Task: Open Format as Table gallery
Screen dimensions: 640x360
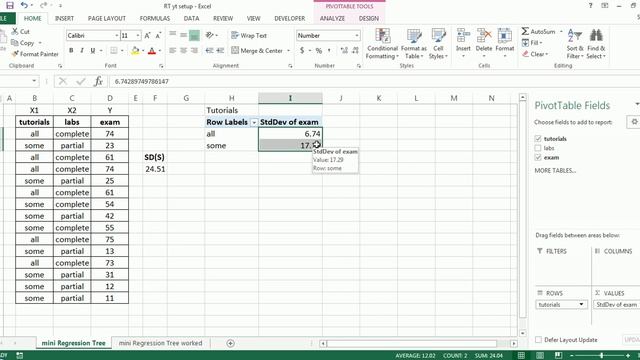Action: [x=413, y=44]
